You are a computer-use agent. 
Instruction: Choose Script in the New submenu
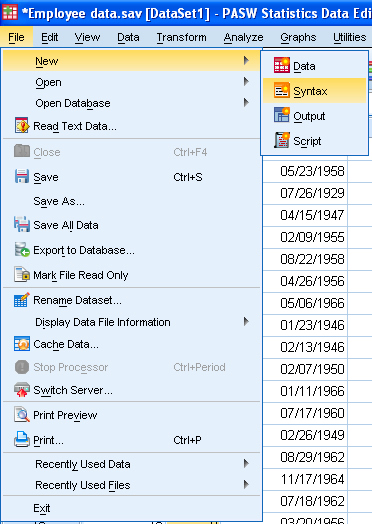pos(315,141)
